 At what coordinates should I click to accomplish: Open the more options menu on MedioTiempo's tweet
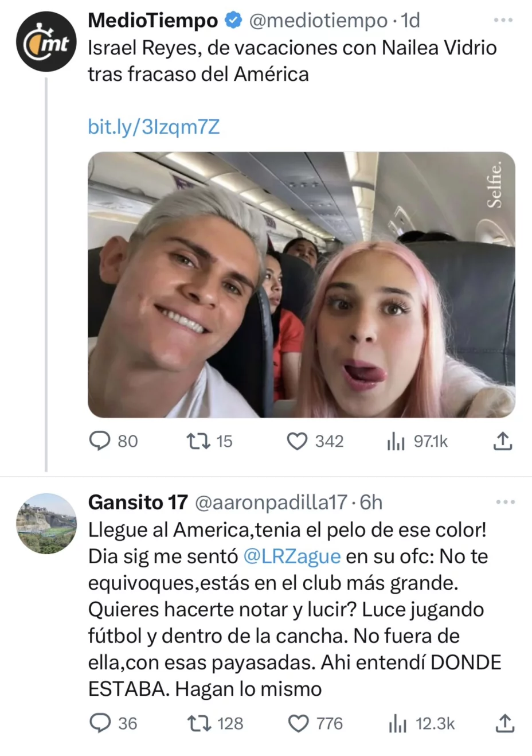pyautogui.click(x=503, y=19)
